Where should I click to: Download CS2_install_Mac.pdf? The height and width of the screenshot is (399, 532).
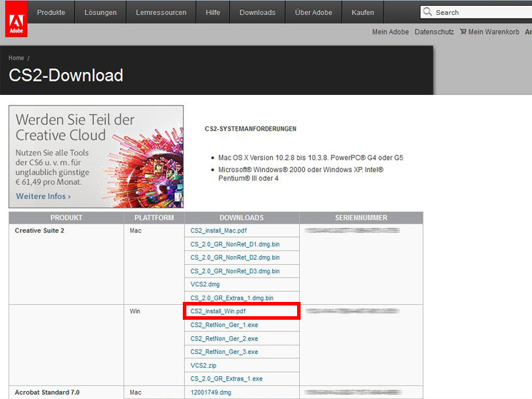[219, 231]
